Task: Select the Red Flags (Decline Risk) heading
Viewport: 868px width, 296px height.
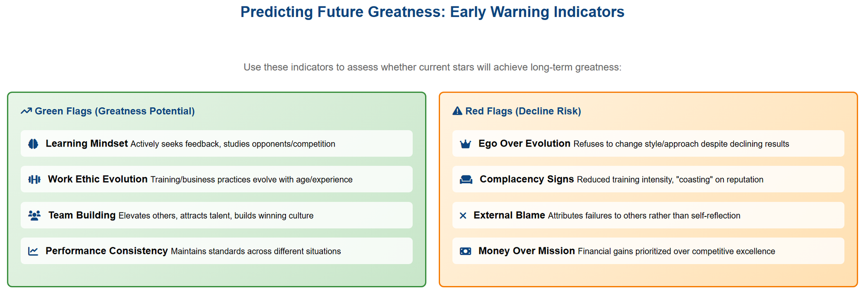Action: [523, 111]
